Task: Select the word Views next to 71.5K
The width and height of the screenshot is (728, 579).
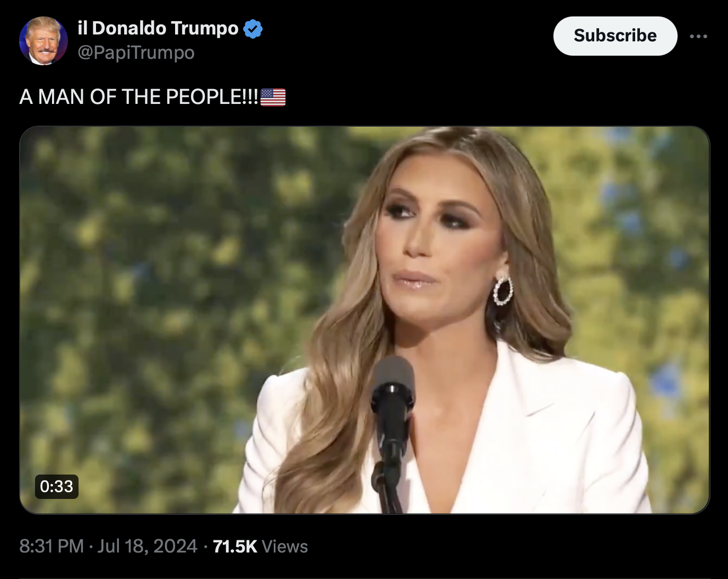Action: (285, 546)
